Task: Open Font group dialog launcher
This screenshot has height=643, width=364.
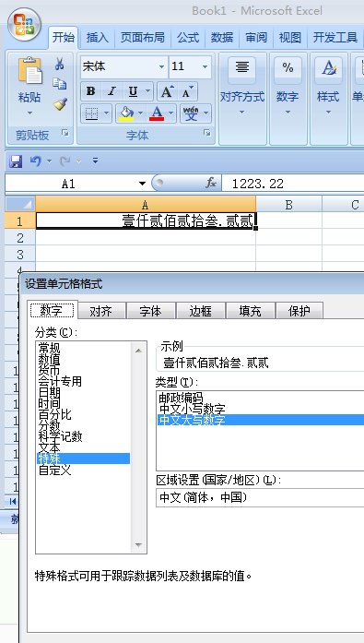Action: 207,133
